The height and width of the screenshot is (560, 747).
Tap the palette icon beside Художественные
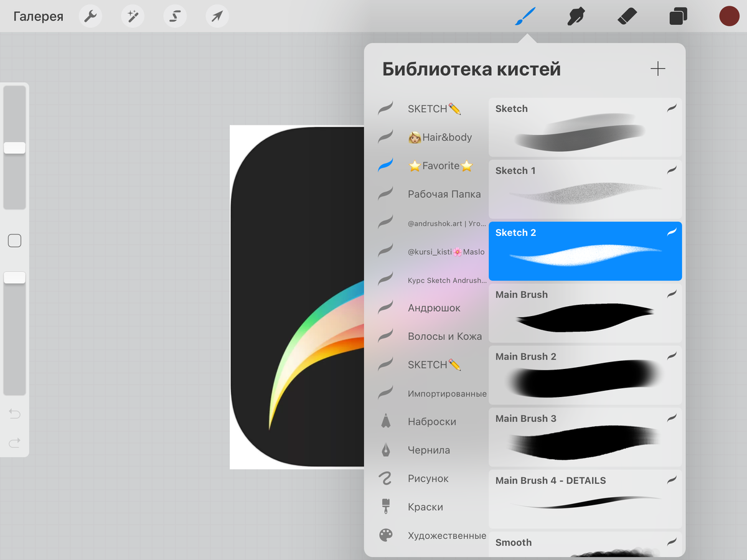pos(386,535)
